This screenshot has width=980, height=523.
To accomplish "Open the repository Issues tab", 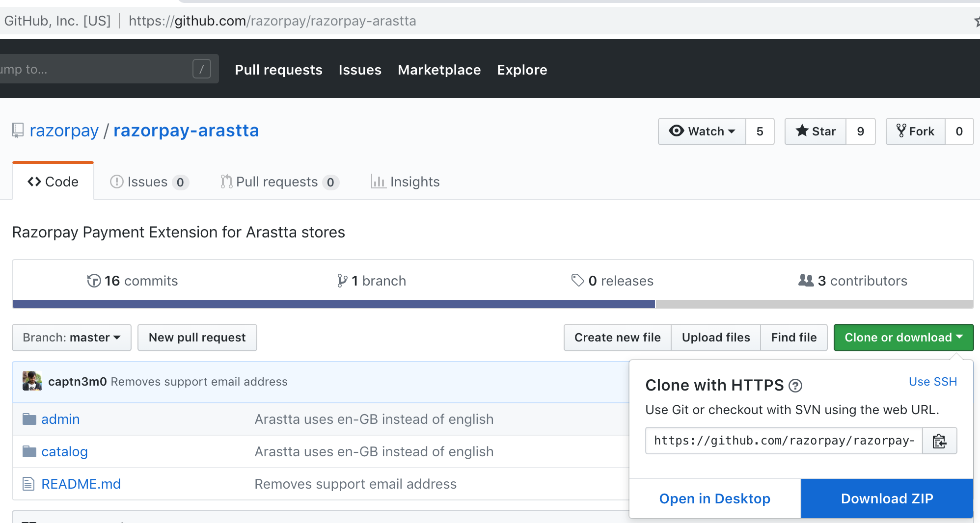I will [x=149, y=182].
